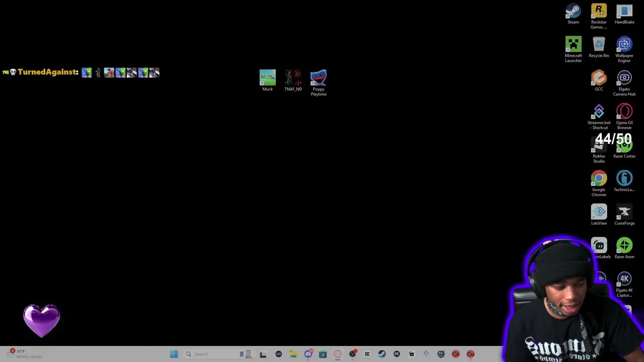This screenshot has width=644, height=362.
Task: Open the weather widget showing Mostly cloudy
Action: pos(25,354)
